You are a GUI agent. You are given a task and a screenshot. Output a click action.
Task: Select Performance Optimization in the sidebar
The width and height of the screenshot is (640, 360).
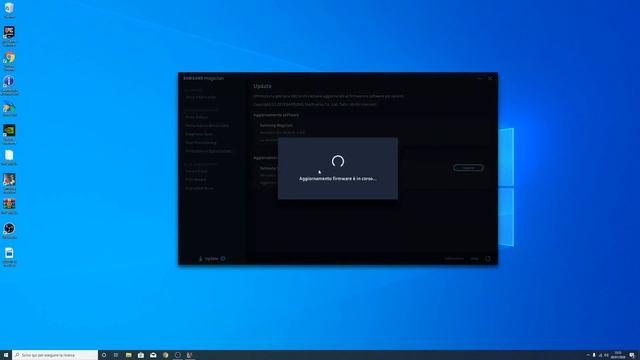point(208,151)
